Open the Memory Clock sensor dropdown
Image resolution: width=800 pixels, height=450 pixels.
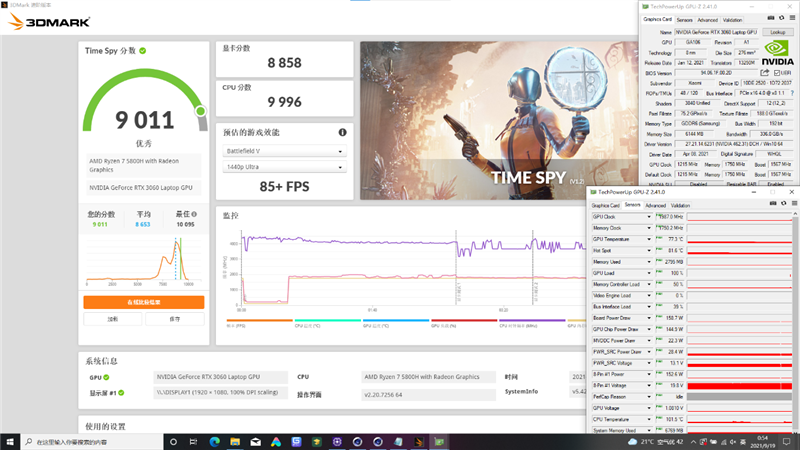click(649, 228)
